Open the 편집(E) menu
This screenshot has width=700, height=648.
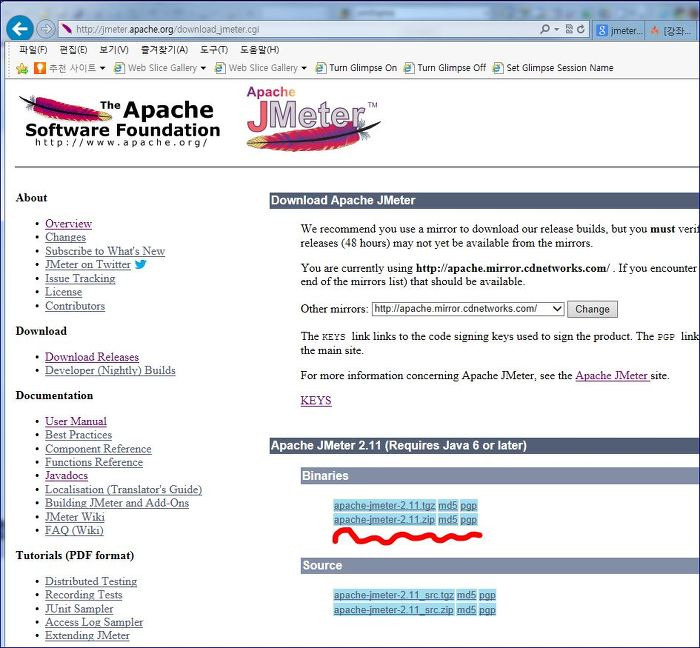[73, 50]
